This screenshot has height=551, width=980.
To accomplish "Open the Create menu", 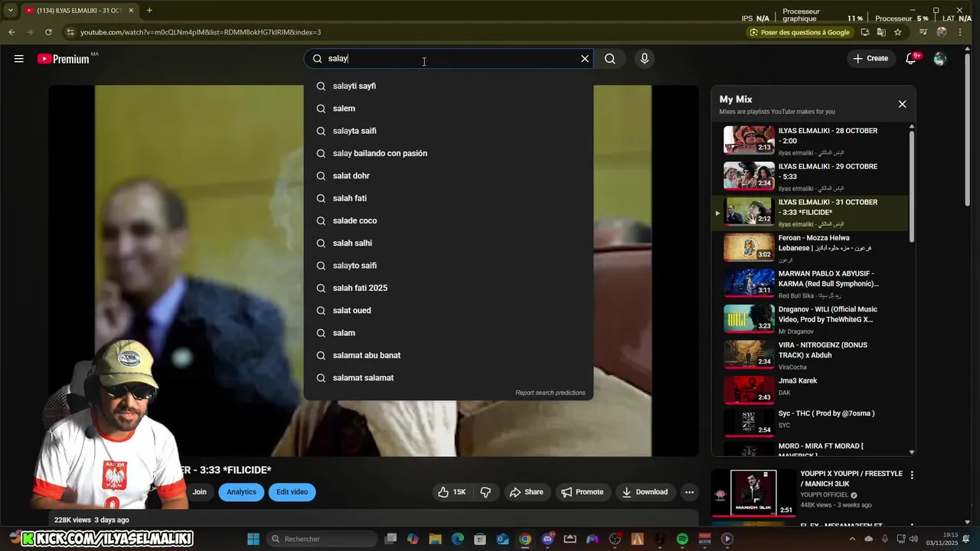I will (x=871, y=59).
